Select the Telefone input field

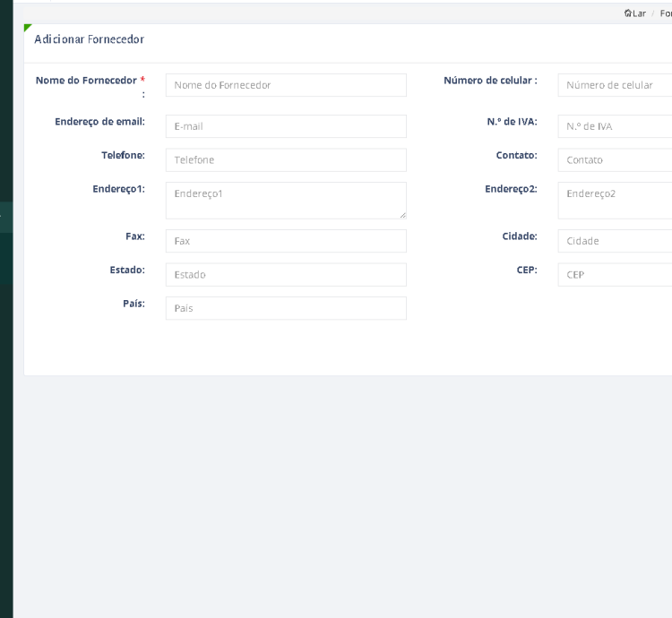(286, 160)
